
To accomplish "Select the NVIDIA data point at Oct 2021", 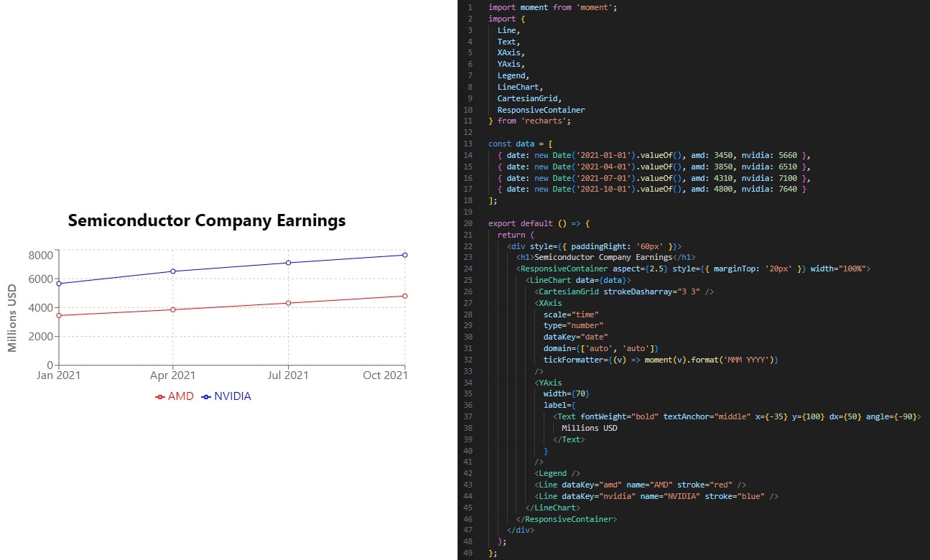I will 405,255.
